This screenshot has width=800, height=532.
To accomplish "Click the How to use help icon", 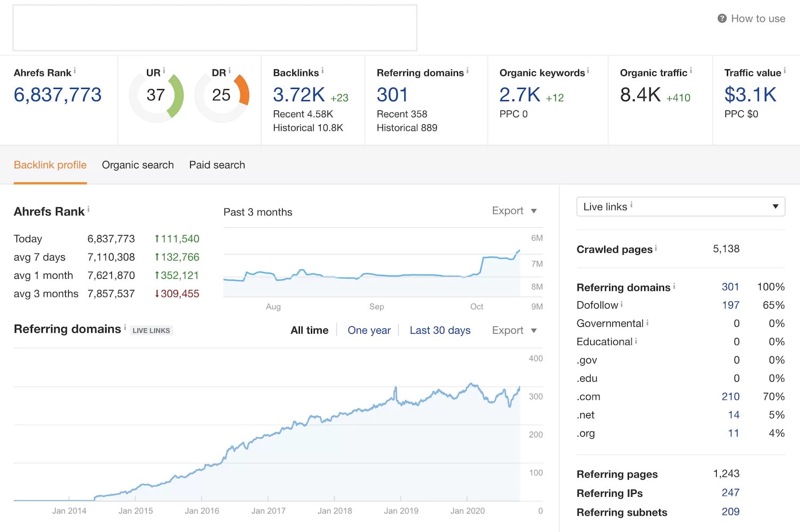I will coord(722,19).
